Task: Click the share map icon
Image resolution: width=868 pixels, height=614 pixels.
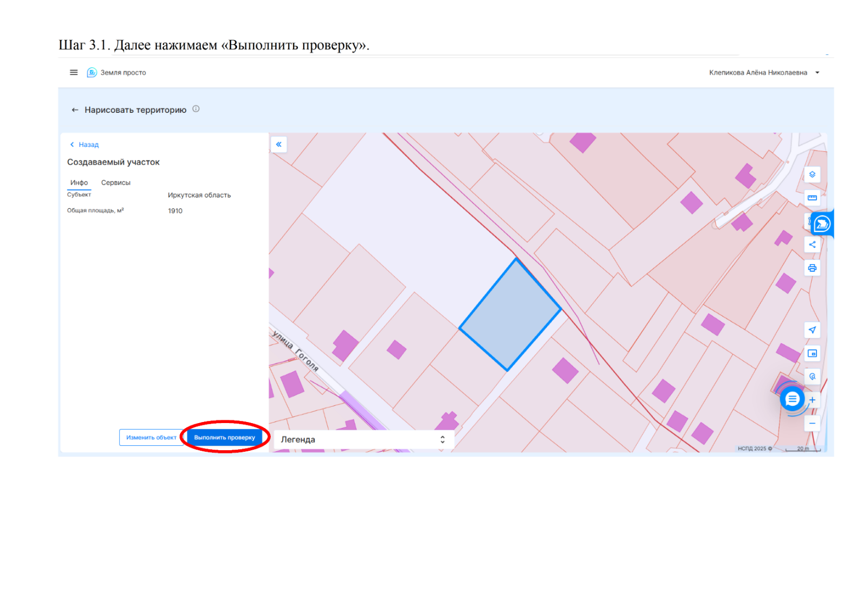Action: (812, 245)
